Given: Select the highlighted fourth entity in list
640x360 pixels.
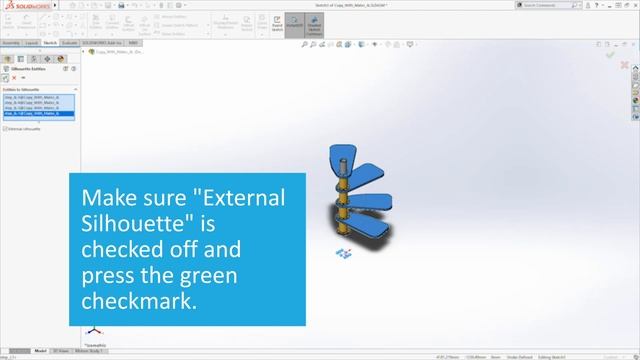Looking at the screenshot, I should click(39, 113).
